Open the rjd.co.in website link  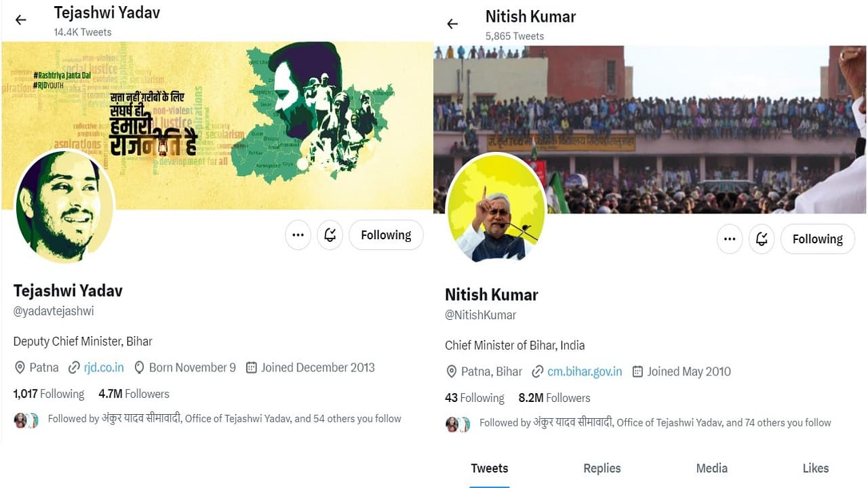click(x=102, y=367)
